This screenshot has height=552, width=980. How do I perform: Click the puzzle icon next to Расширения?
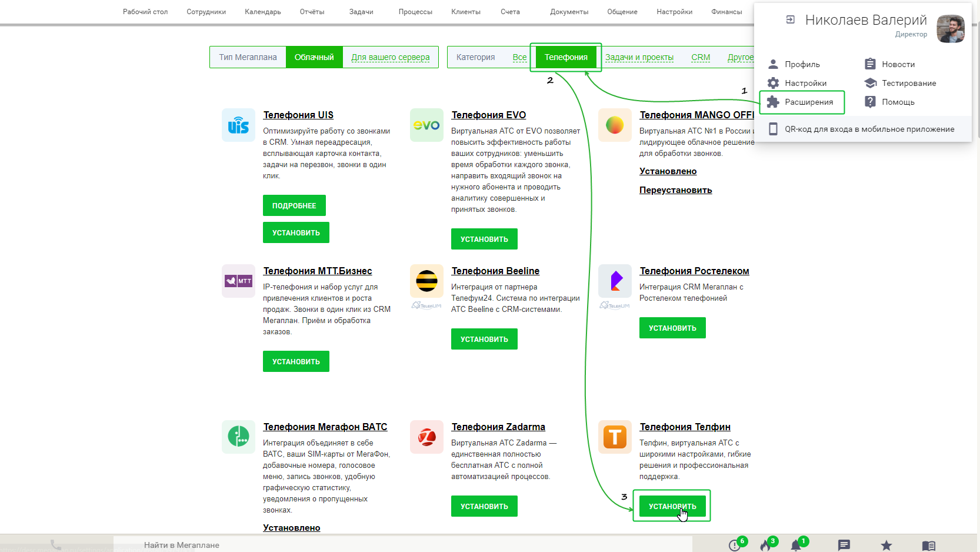click(x=773, y=102)
